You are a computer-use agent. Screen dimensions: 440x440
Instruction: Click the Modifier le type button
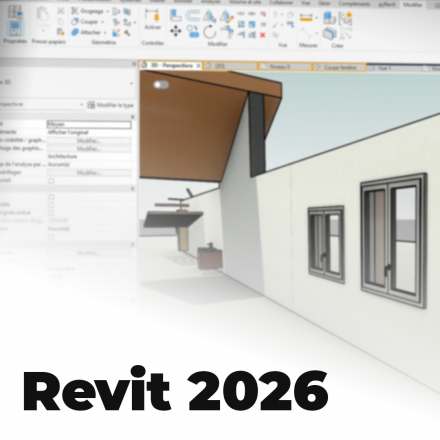point(111,105)
